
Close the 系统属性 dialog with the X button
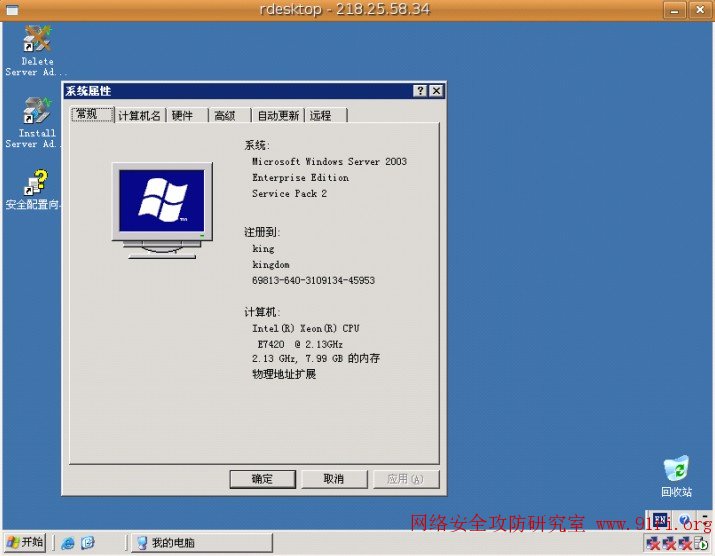click(436, 91)
